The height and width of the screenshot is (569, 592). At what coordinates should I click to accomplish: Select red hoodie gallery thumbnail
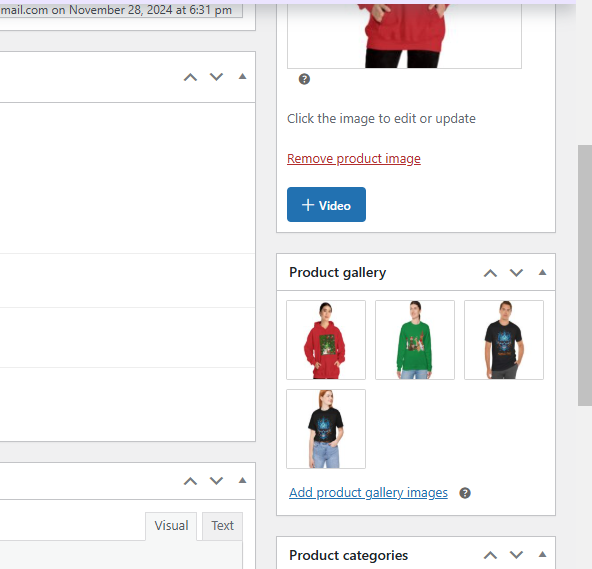(x=326, y=340)
